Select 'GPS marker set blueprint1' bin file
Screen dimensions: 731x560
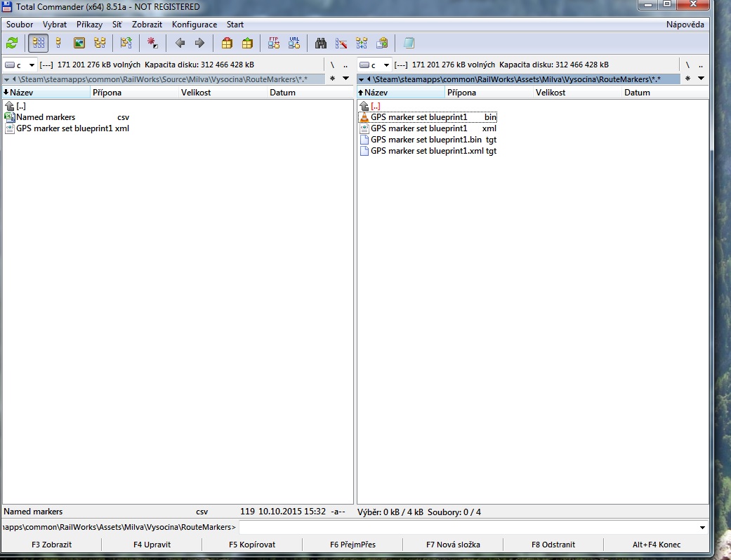(x=428, y=117)
